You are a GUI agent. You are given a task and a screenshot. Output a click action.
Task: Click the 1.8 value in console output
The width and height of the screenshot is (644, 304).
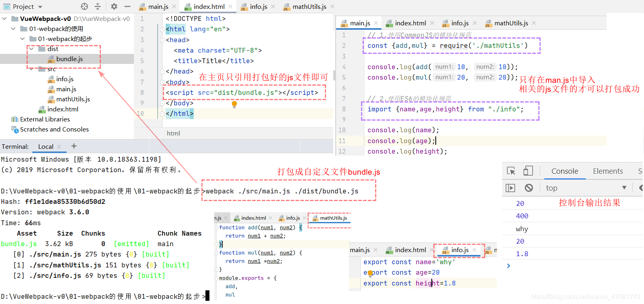(522, 254)
